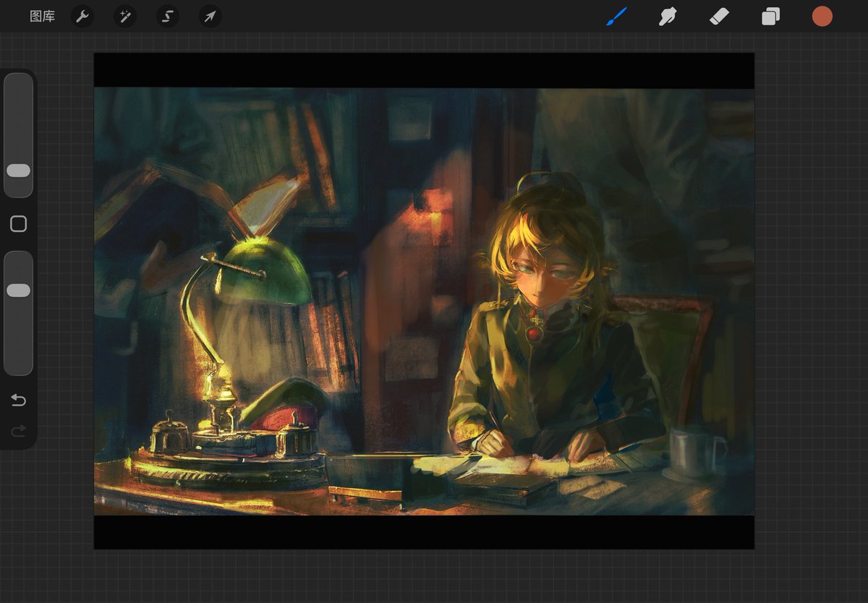This screenshot has width=868, height=603.
Task: Open the Actions wrench menu
Action: tap(82, 16)
